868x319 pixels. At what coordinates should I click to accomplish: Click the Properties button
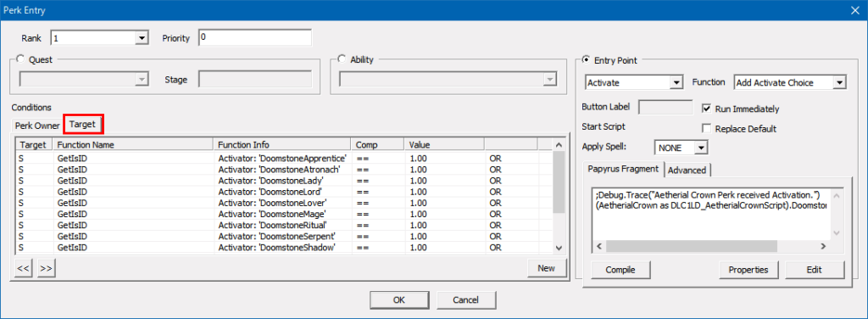(x=748, y=270)
